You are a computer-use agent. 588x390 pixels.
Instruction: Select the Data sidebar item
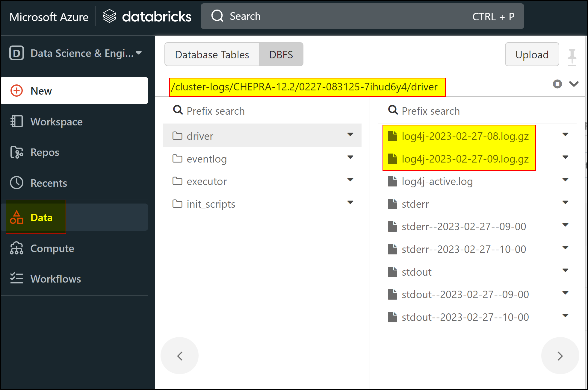click(41, 218)
